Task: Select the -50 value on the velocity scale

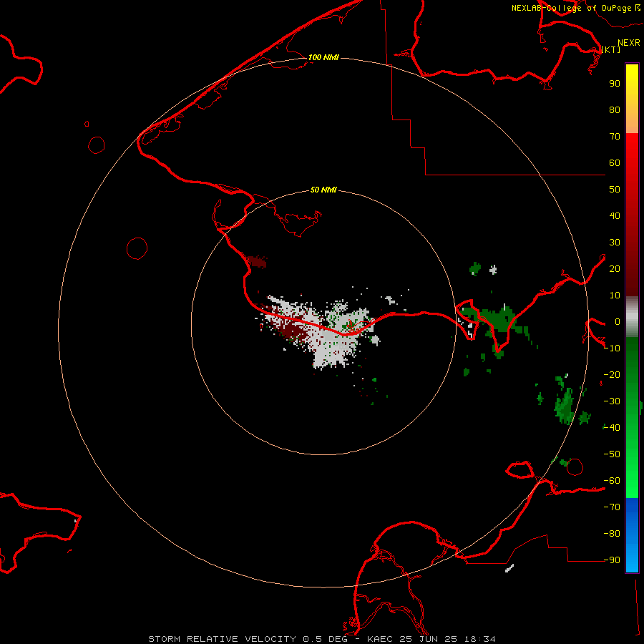Action: pyautogui.click(x=612, y=454)
